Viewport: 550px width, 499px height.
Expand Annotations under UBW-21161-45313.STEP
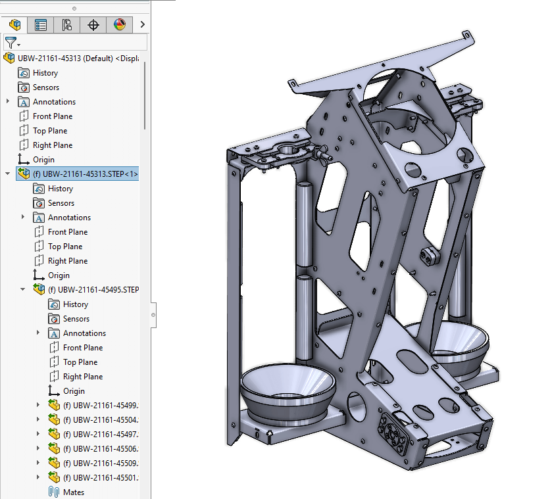click(x=23, y=217)
